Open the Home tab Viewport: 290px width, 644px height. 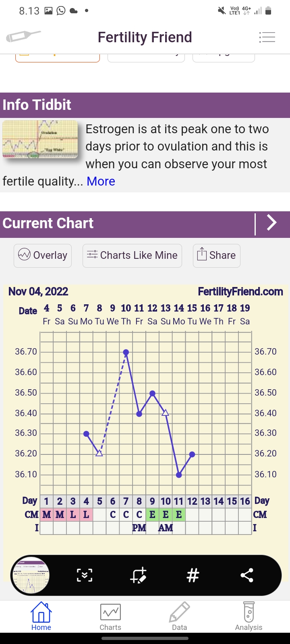click(x=41, y=616)
